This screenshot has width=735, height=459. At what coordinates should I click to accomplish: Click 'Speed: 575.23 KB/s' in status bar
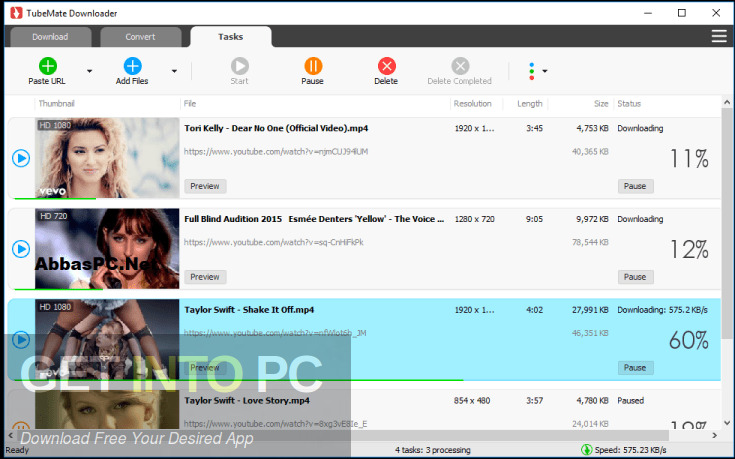tap(630, 450)
